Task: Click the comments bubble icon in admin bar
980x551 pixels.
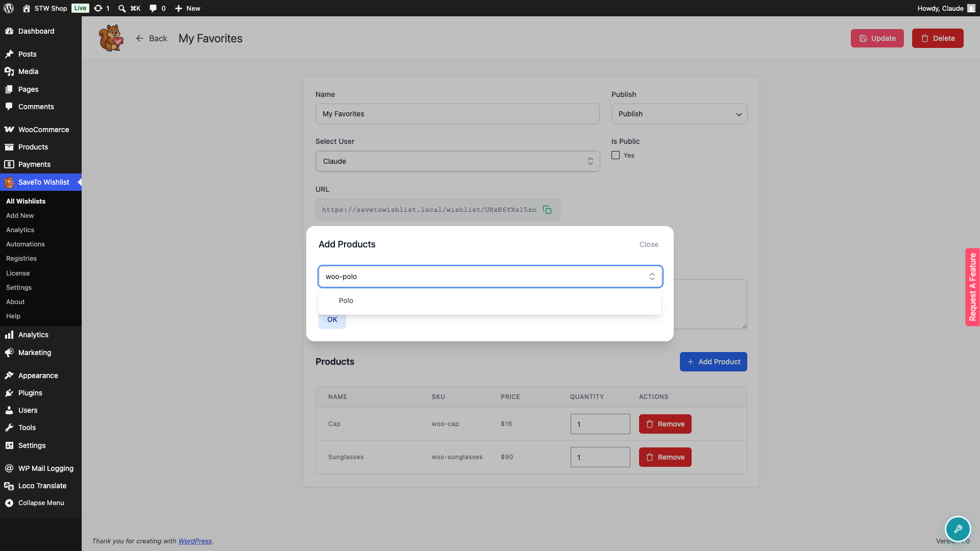Action: [153, 8]
